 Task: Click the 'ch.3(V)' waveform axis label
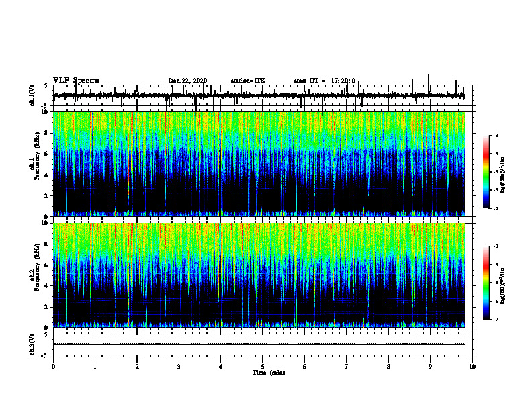coord(32,345)
